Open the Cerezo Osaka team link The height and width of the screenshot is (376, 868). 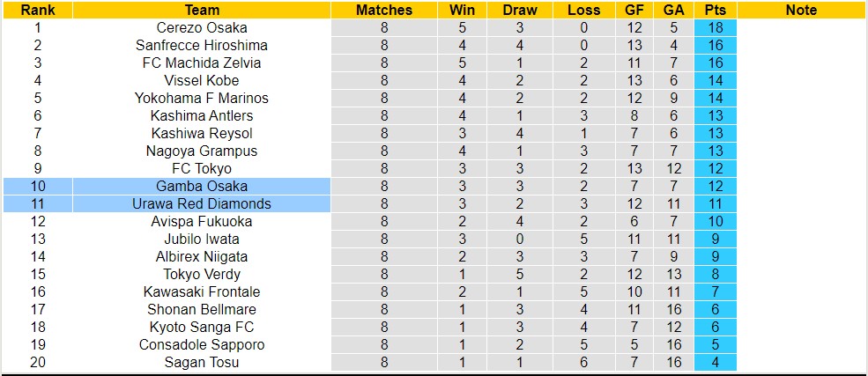tap(202, 27)
